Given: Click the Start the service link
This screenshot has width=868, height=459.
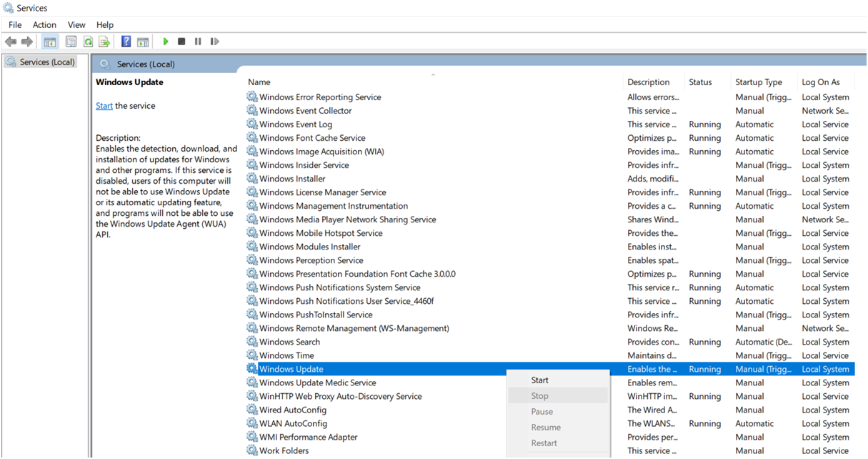Looking at the screenshot, I should 104,106.
